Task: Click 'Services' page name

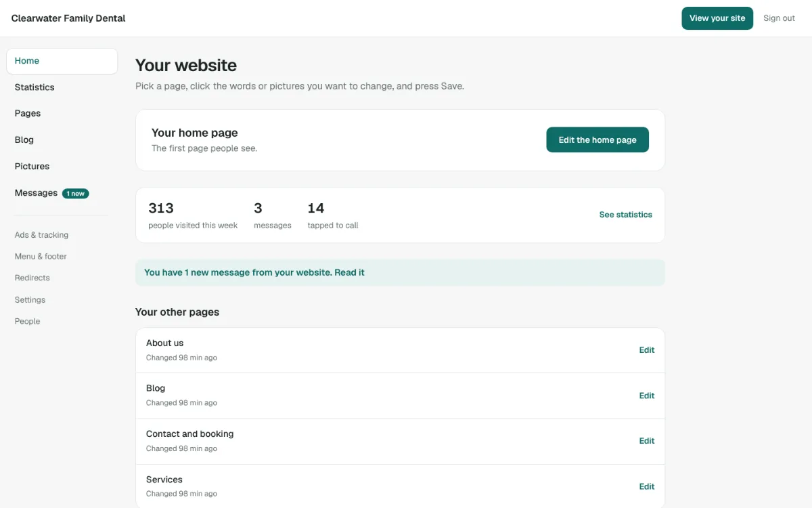Action: pyautogui.click(x=164, y=480)
